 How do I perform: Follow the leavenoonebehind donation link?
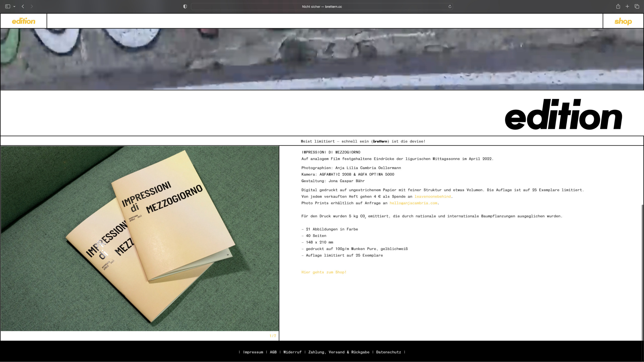[432, 197]
